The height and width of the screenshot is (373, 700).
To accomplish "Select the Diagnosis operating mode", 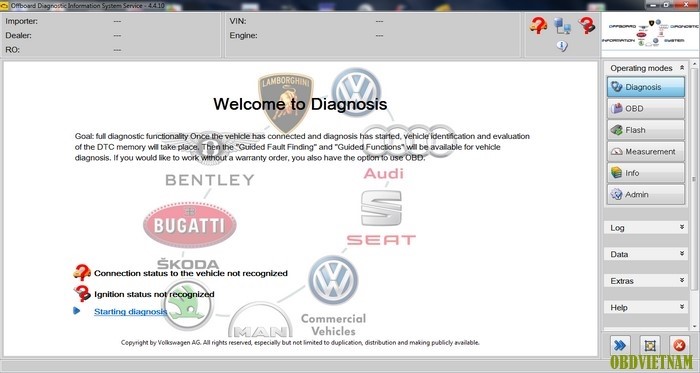I will tap(646, 87).
